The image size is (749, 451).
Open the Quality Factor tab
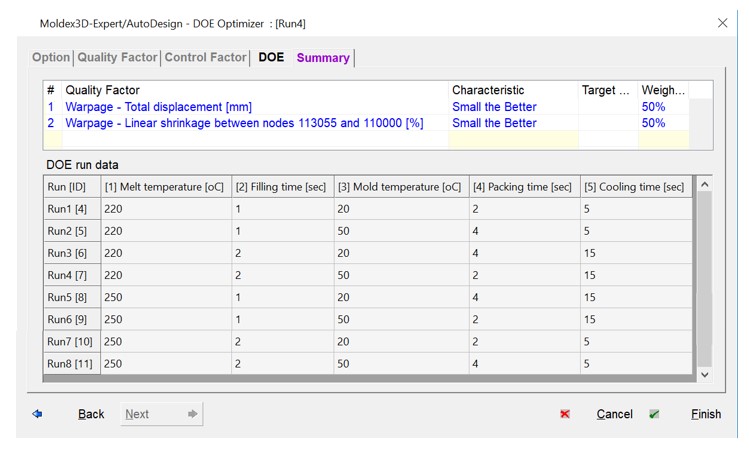[x=117, y=57]
